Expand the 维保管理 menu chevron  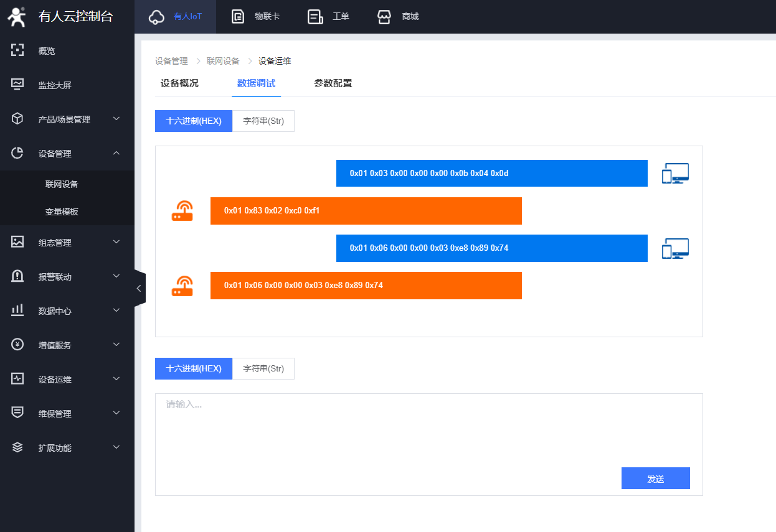point(116,413)
